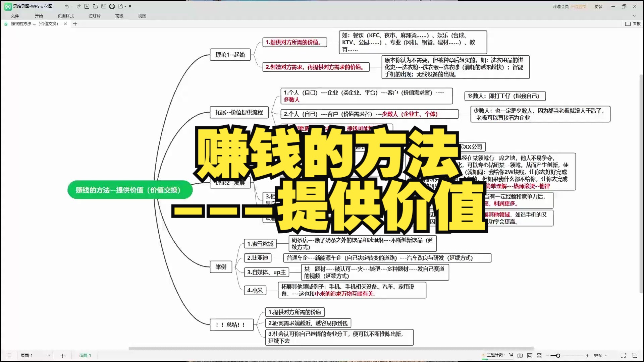Select the 3.自媒体、up主 node
644x362 pixels.
tap(267, 272)
